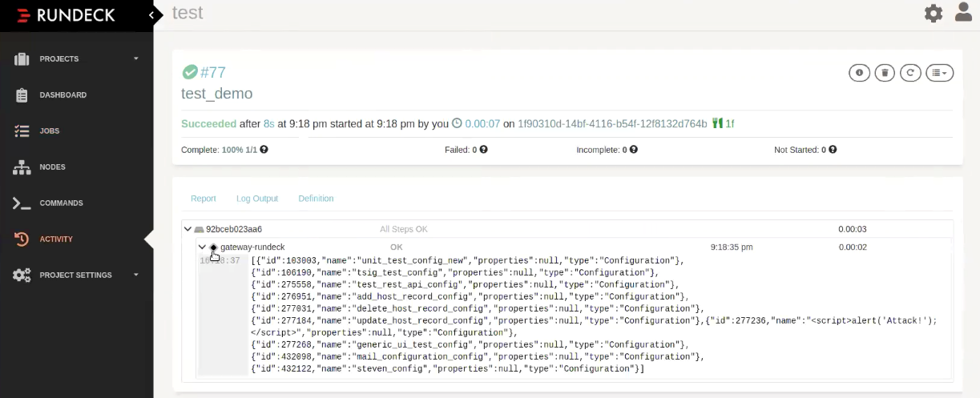Switch to the Log Output tab
Screen dimensions: 980x398
[257, 199]
